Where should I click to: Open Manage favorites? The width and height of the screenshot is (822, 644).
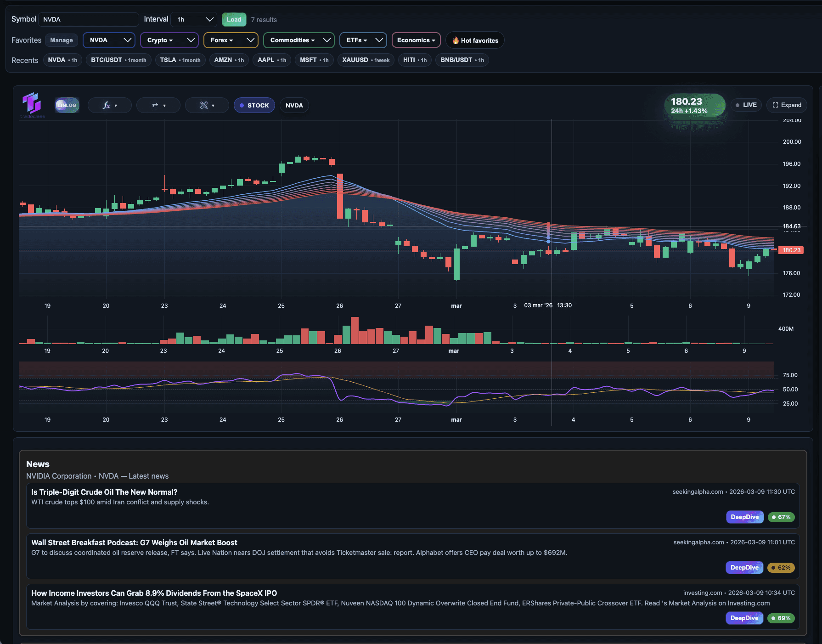(62, 40)
